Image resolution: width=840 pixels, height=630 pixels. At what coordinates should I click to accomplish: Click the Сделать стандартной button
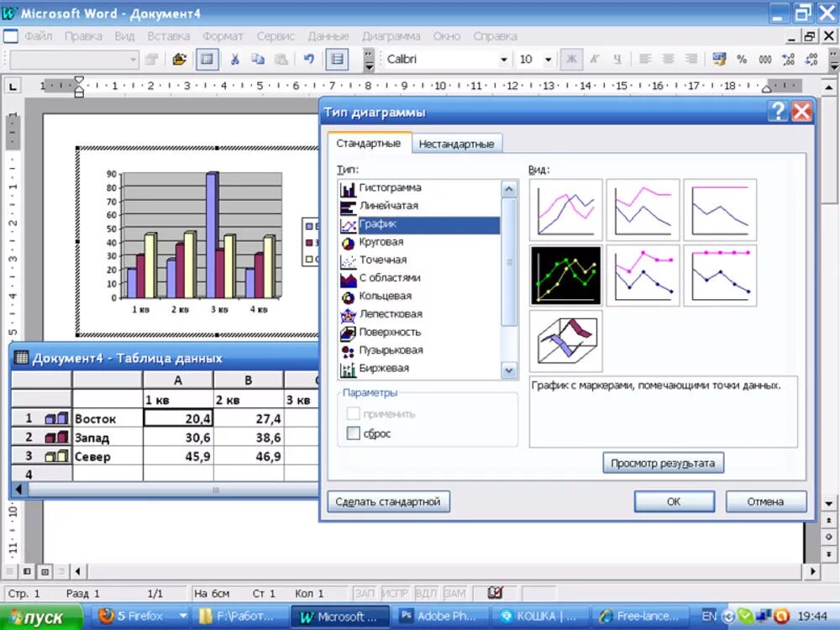point(388,501)
